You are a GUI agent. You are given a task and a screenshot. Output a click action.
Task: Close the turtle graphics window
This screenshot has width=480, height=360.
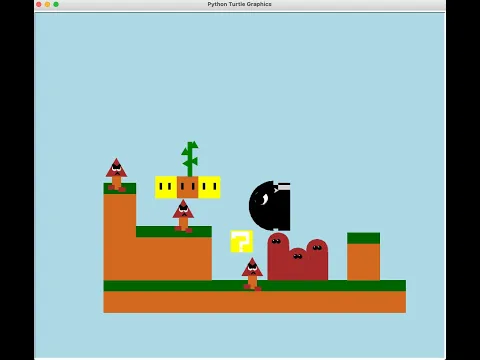(39, 4)
